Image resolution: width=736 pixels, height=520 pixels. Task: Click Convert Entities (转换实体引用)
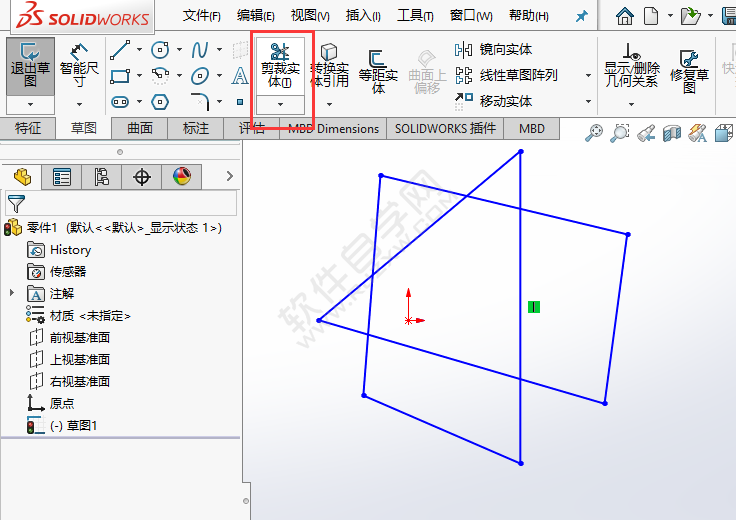click(x=330, y=66)
